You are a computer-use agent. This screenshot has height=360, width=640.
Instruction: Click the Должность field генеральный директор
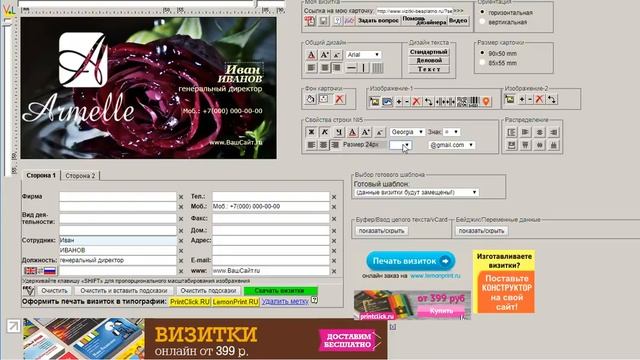click(x=118, y=260)
